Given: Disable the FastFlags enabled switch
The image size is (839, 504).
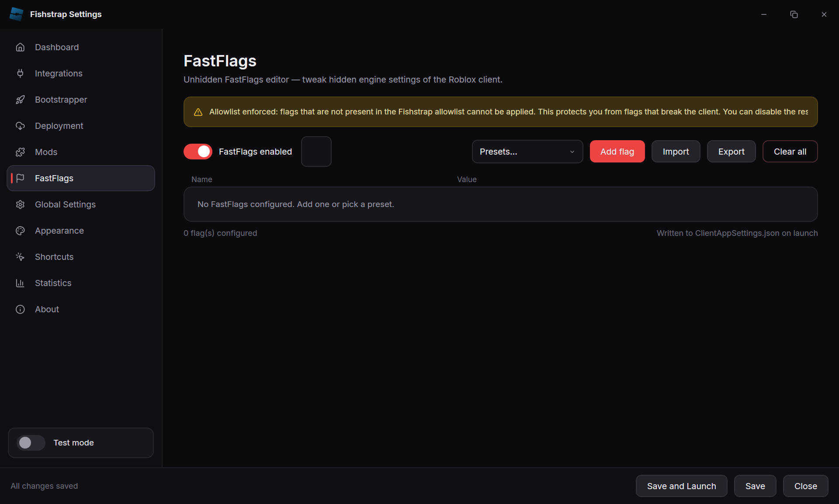Looking at the screenshot, I should pyautogui.click(x=198, y=152).
